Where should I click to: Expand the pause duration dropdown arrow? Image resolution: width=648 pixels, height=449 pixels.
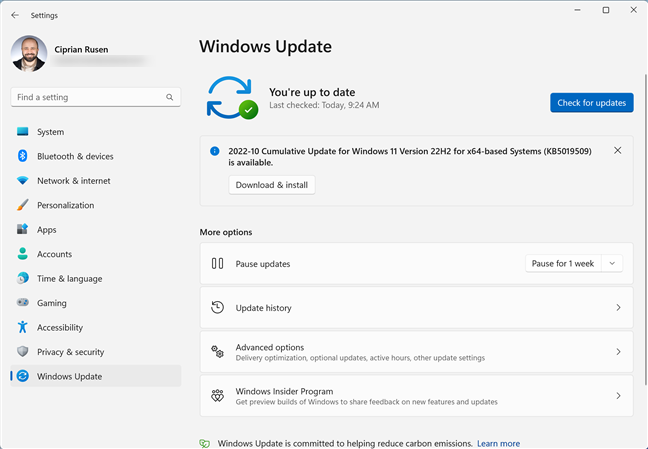612,263
